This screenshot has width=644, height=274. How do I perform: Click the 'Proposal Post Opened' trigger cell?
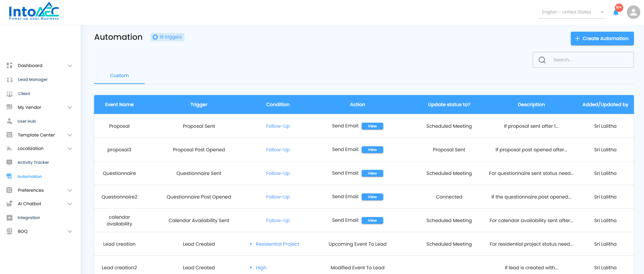(199, 150)
